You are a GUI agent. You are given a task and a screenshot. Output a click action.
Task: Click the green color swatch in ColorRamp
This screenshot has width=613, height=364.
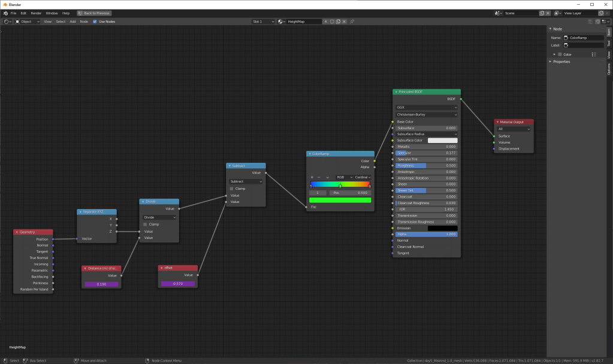(x=340, y=200)
